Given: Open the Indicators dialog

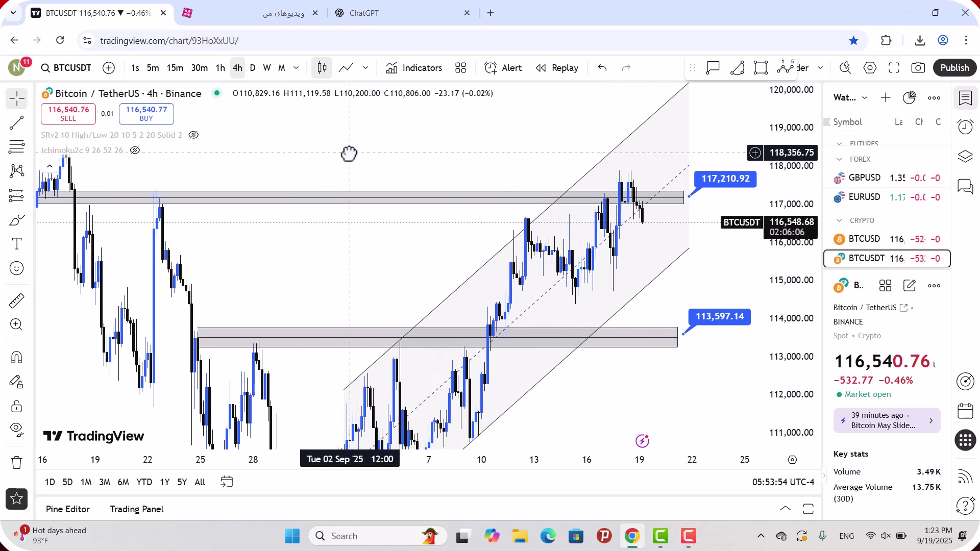Looking at the screenshot, I should (x=414, y=68).
